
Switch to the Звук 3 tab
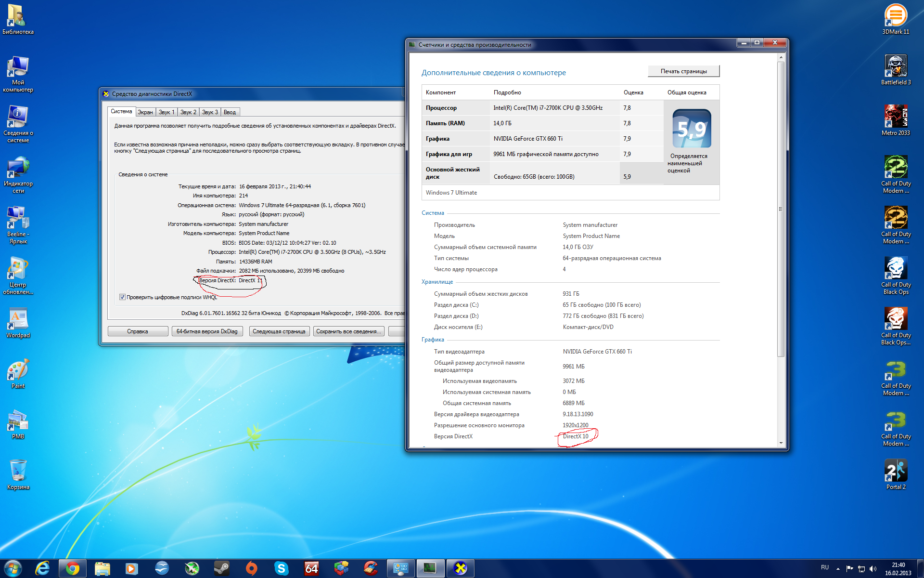[210, 112]
